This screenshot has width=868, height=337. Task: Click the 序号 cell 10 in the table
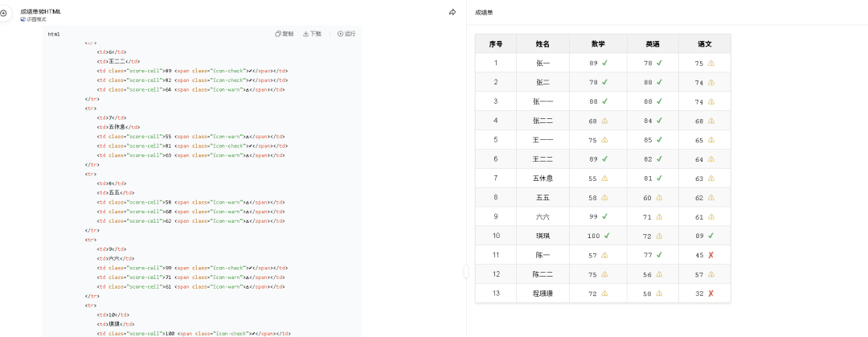click(x=496, y=236)
